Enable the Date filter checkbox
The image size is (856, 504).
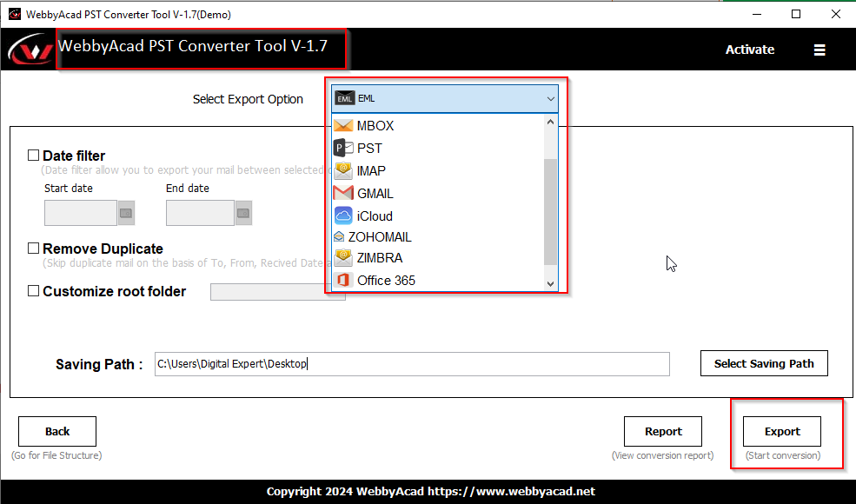click(x=33, y=156)
